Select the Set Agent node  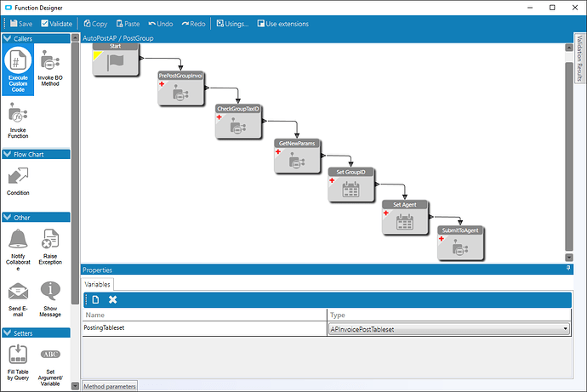point(405,218)
